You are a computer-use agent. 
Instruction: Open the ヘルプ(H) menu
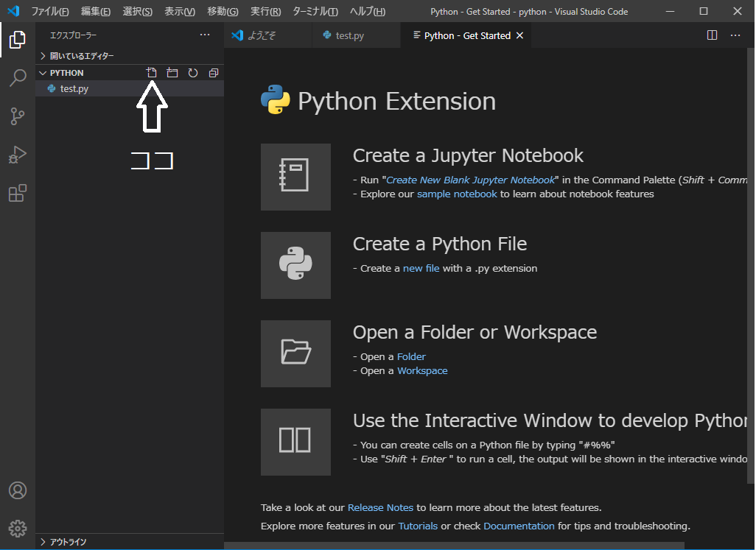368,11
